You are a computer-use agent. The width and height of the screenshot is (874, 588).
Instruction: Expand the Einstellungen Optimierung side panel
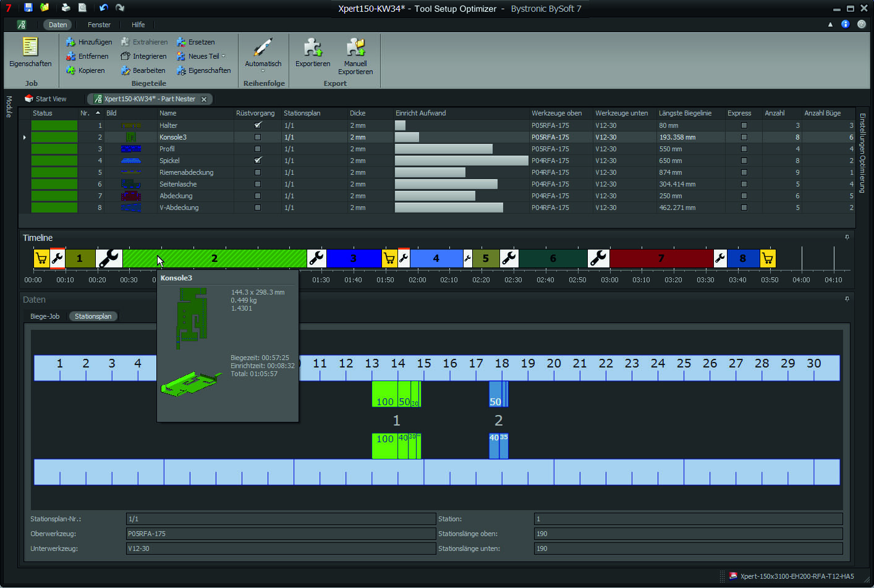pyautogui.click(x=863, y=153)
